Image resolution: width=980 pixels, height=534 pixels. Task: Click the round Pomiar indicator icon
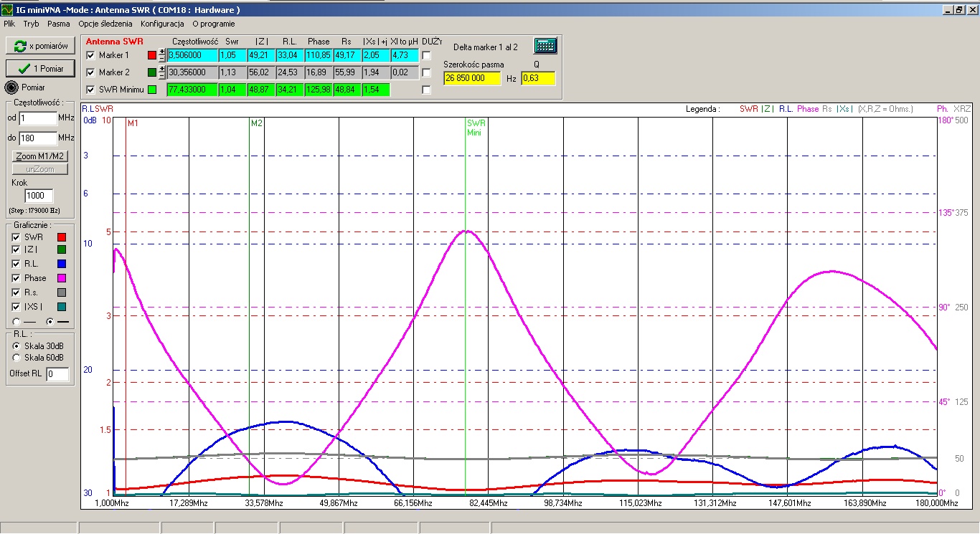(11, 87)
